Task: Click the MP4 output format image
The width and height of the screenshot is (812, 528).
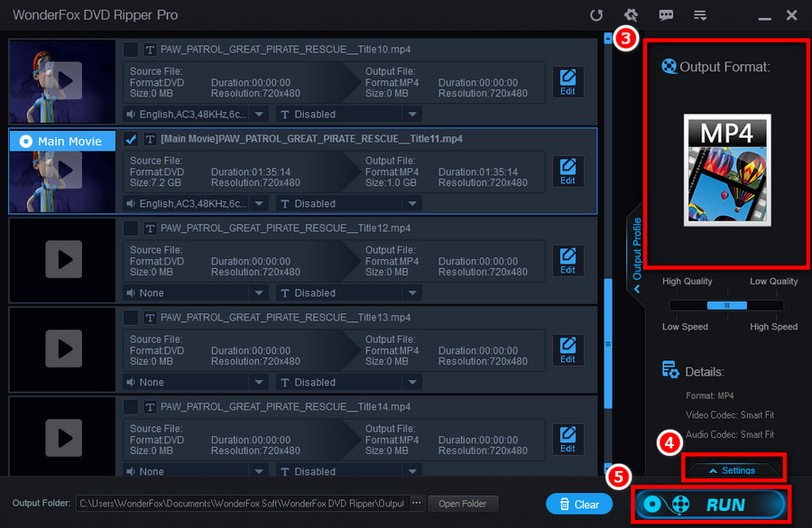Action: (x=727, y=170)
